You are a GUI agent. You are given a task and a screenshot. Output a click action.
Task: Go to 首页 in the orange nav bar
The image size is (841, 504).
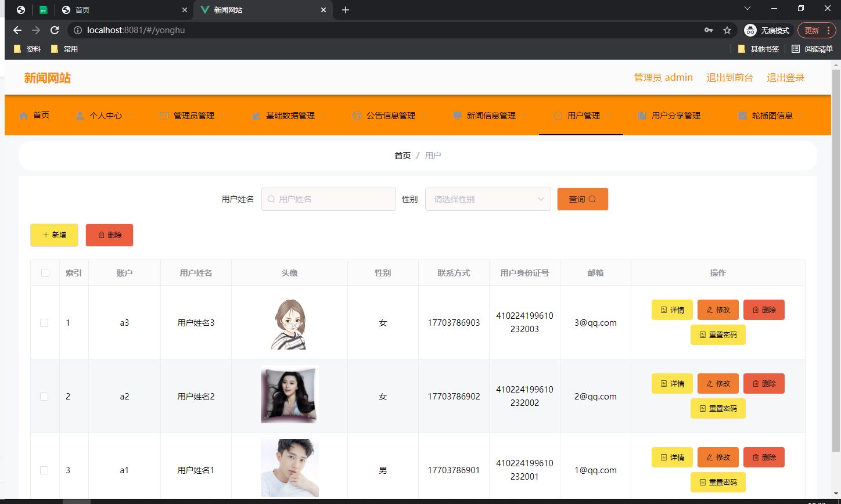coord(41,116)
